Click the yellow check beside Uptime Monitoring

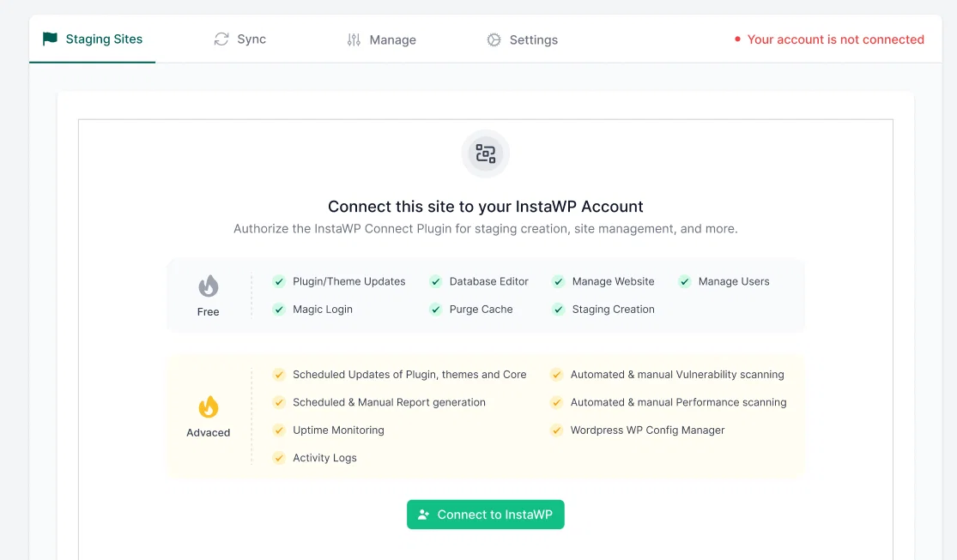pos(279,430)
